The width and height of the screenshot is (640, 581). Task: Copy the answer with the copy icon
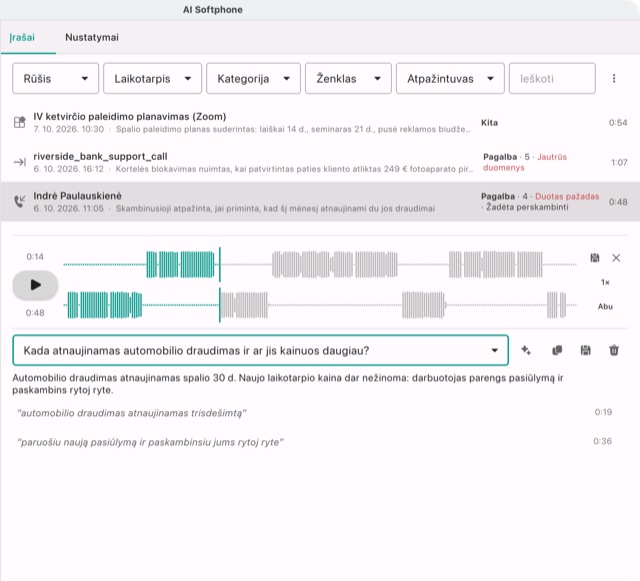[557, 350]
